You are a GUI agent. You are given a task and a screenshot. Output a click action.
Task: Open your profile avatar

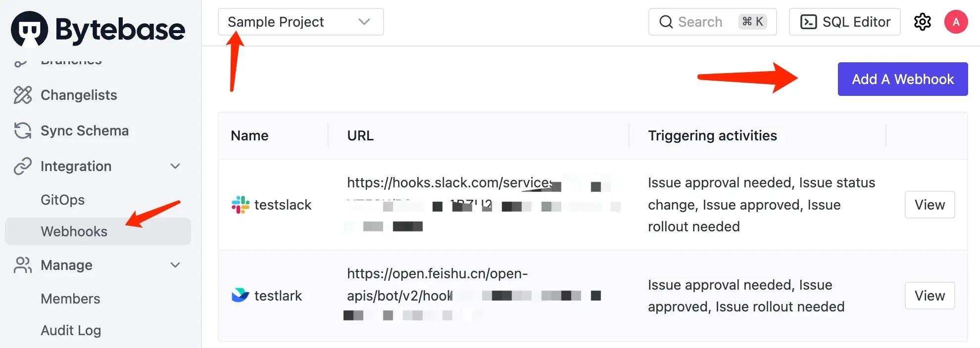click(956, 22)
